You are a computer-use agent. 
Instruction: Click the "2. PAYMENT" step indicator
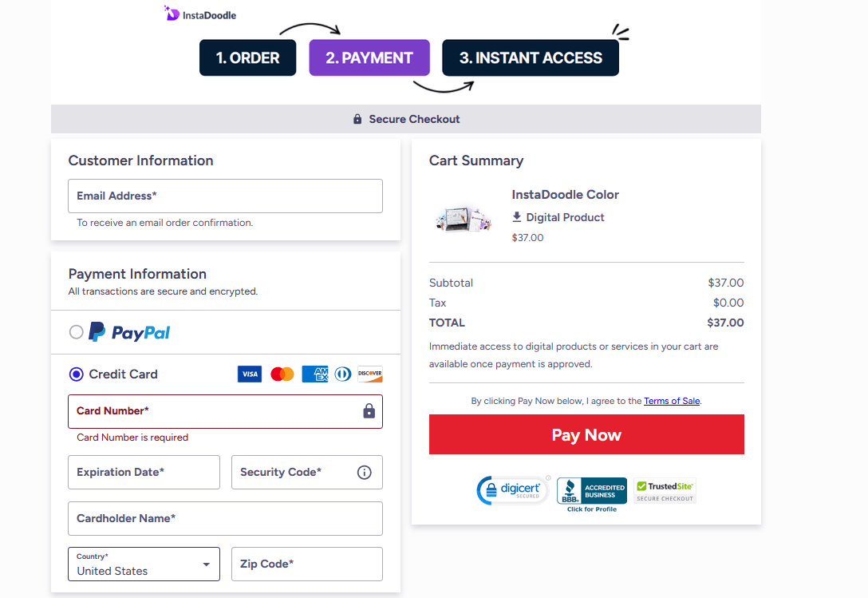click(x=369, y=57)
